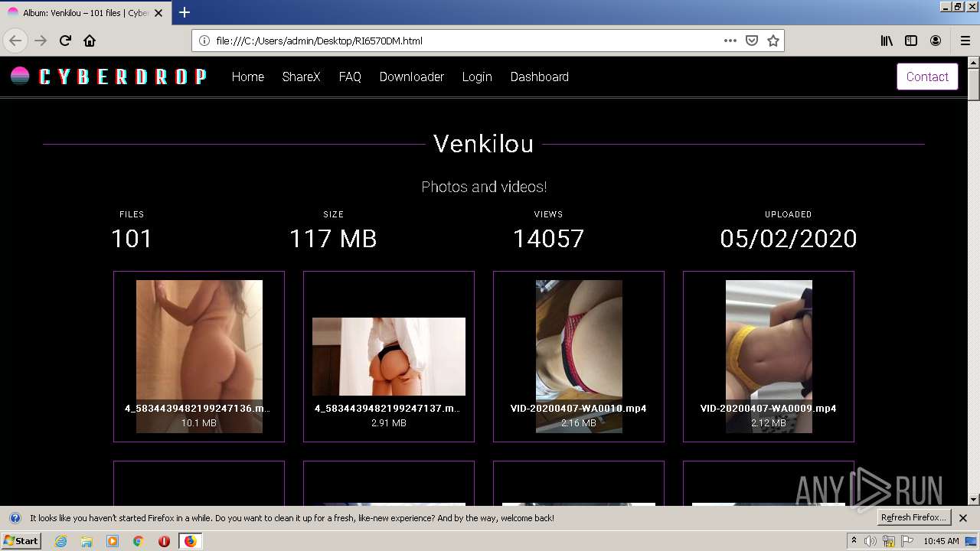980x551 pixels.
Task: Bookmark this page with the star icon
Action: [773, 41]
